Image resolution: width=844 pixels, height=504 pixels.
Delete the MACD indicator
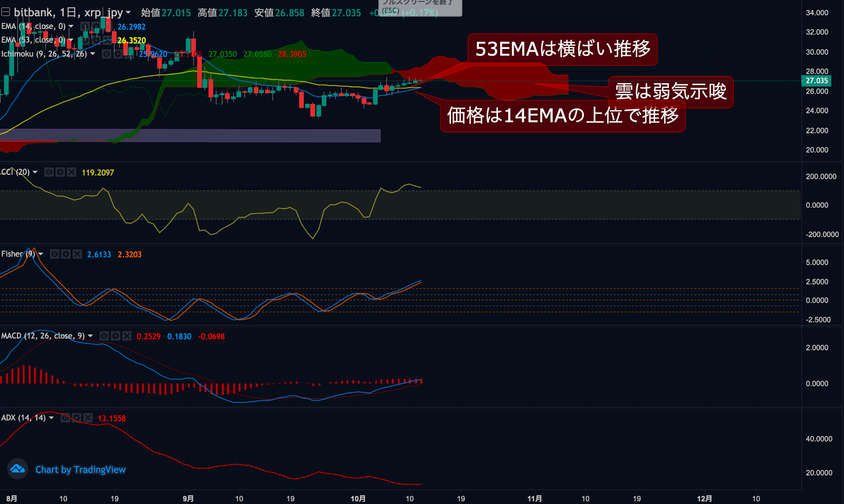pos(127,336)
